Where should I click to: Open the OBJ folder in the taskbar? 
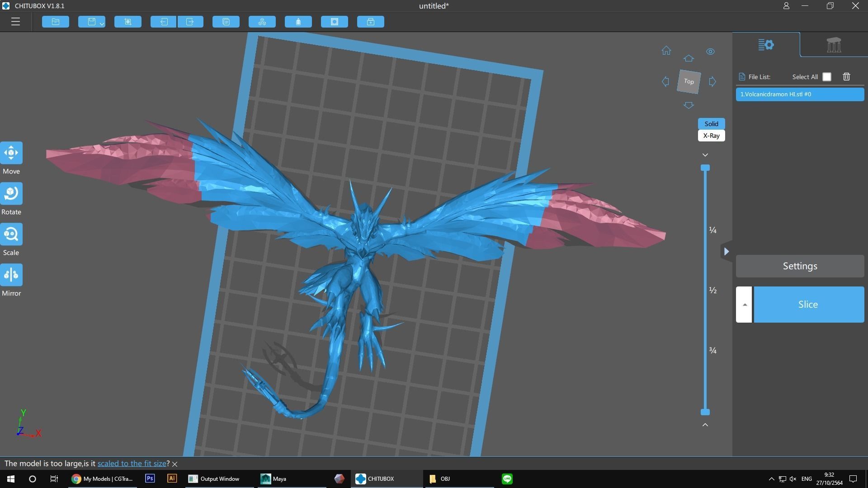[459, 479]
